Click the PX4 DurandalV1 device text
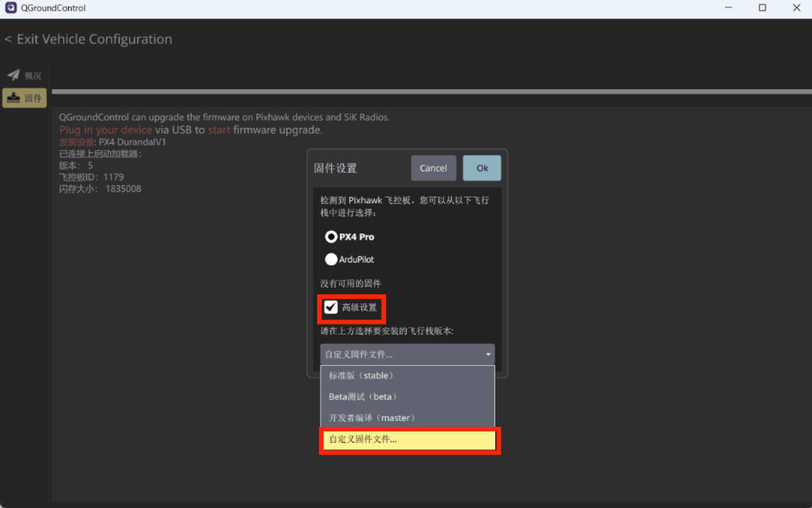The image size is (812, 508). point(132,142)
